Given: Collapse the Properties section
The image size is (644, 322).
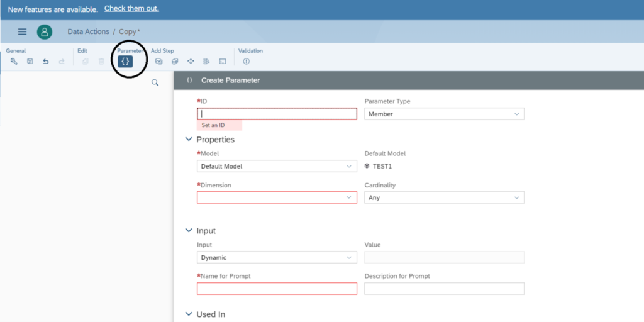Looking at the screenshot, I should (189, 140).
